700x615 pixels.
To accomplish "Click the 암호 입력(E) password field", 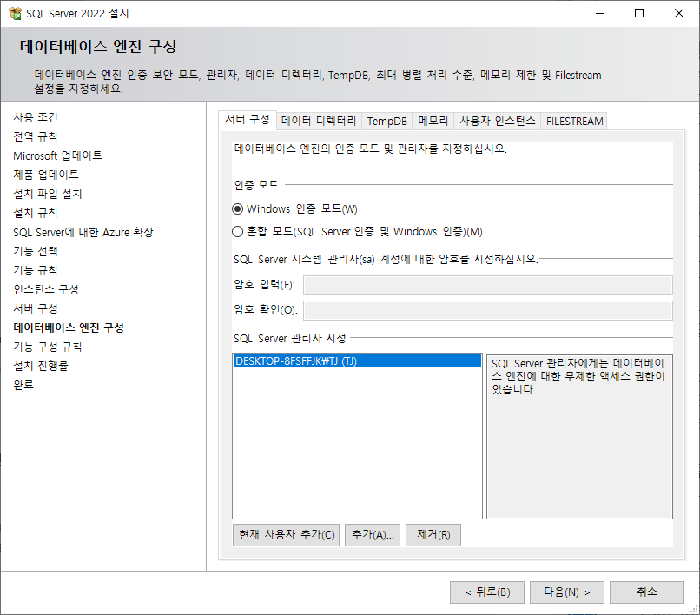I will click(488, 285).
